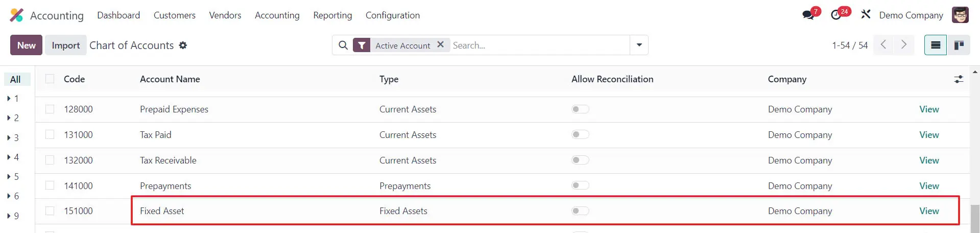980x233 pixels.
Task: Open the Reporting menu
Action: [x=332, y=15]
